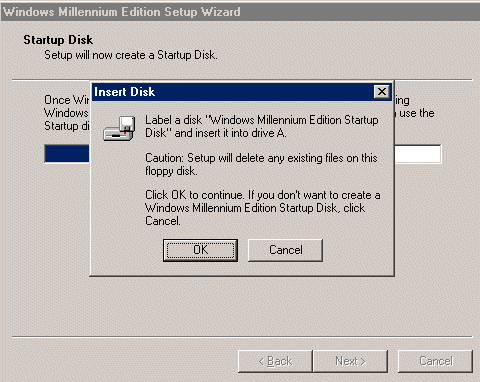Select Cancel inside the Insert Disk dialog
The height and width of the screenshot is (382, 480).
pyautogui.click(x=285, y=250)
